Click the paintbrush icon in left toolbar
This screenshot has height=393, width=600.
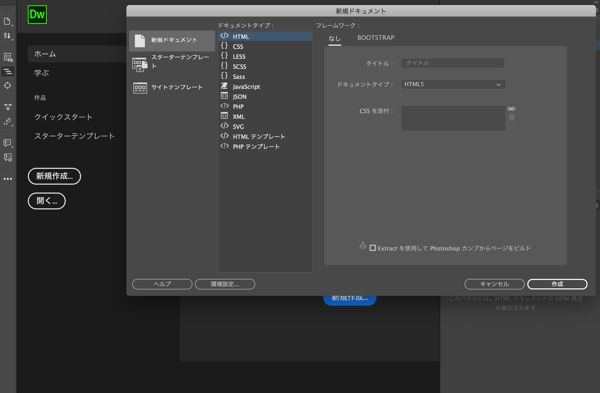click(x=8, y=121)
